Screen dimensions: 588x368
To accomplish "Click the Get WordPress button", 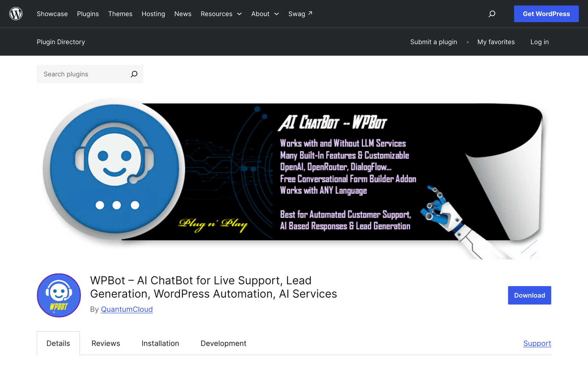I will [x=546, y=14].
